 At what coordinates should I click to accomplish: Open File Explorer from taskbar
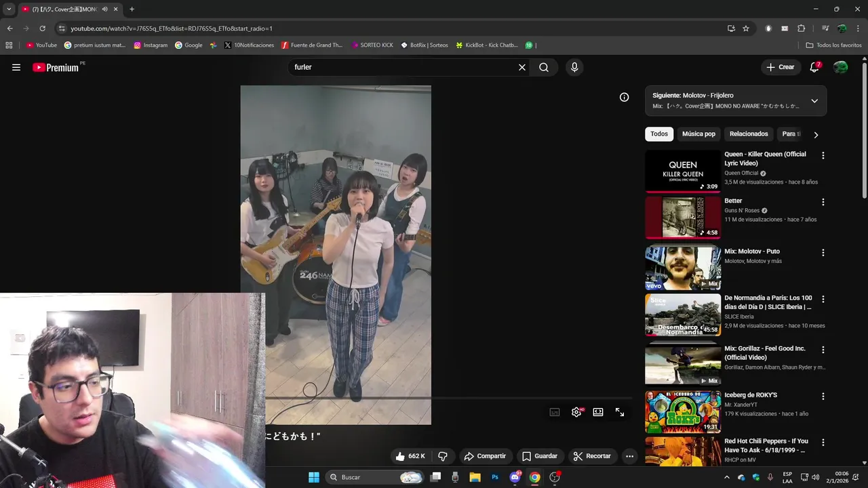[475, 477]
